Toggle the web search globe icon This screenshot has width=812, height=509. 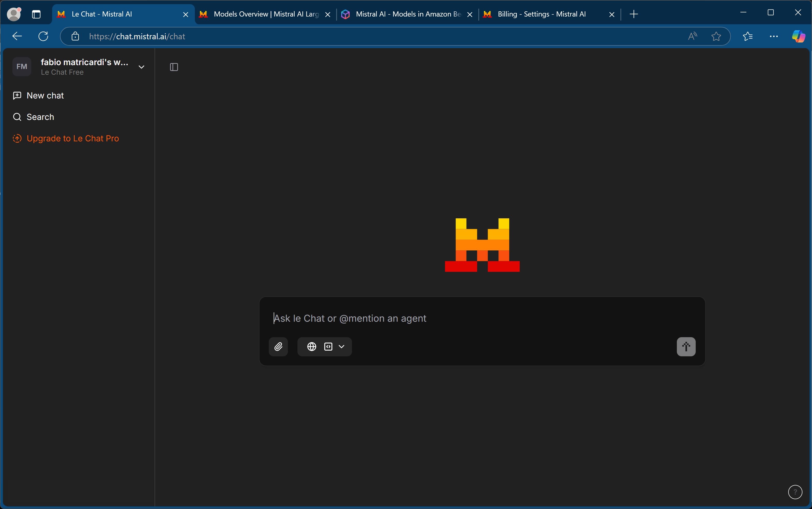(312, 346)
